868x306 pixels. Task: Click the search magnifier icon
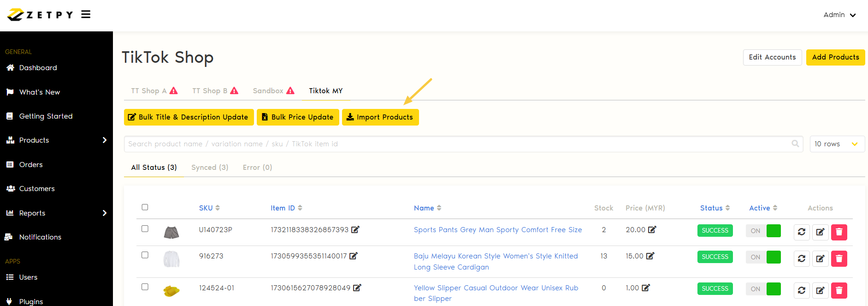(795, 144)
